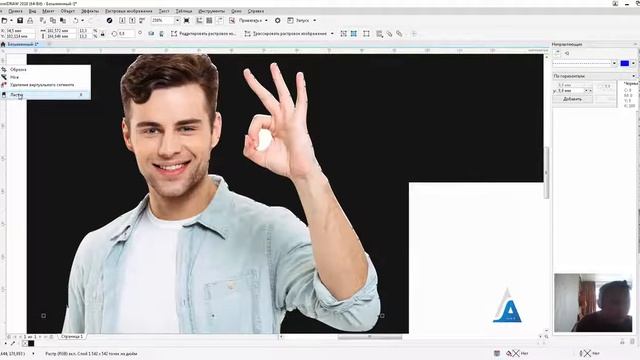Click the second paperclip link icon
This screenshot has width=640, height=360.
[x=399, y=34]
